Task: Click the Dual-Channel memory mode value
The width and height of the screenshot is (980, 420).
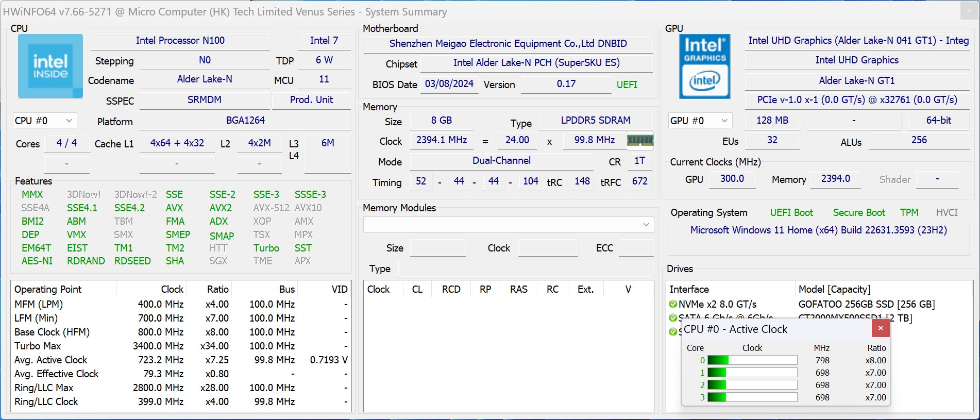Action: tap(501, 161)
